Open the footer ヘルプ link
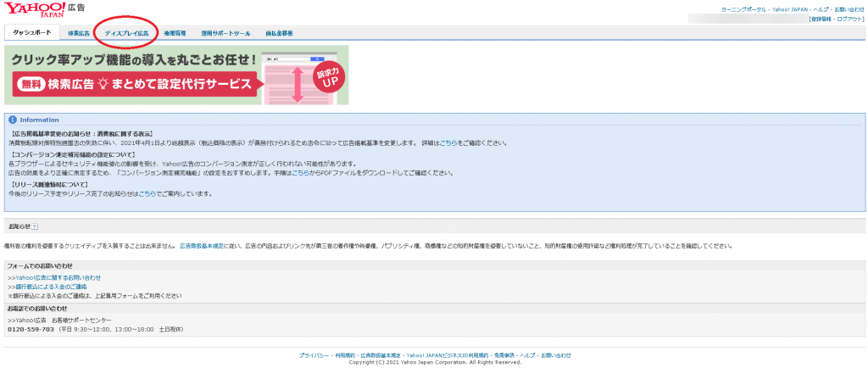 click(x=527, y=355)
